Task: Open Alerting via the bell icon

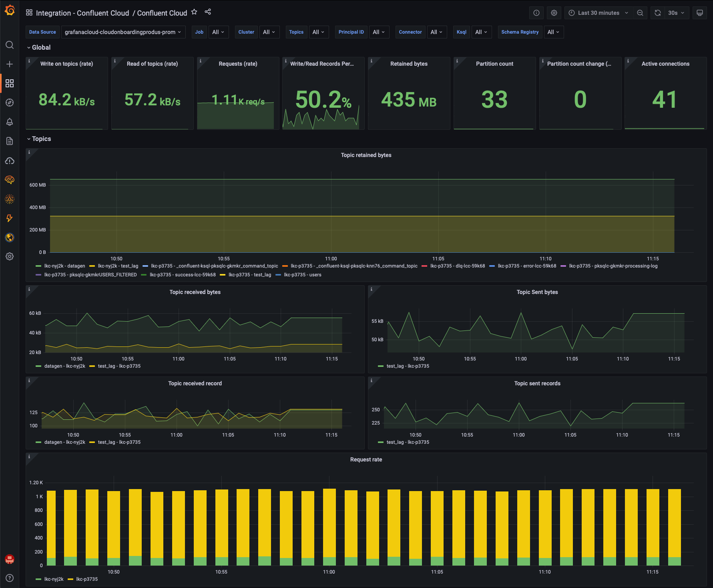Action: [x=10, y=122]
